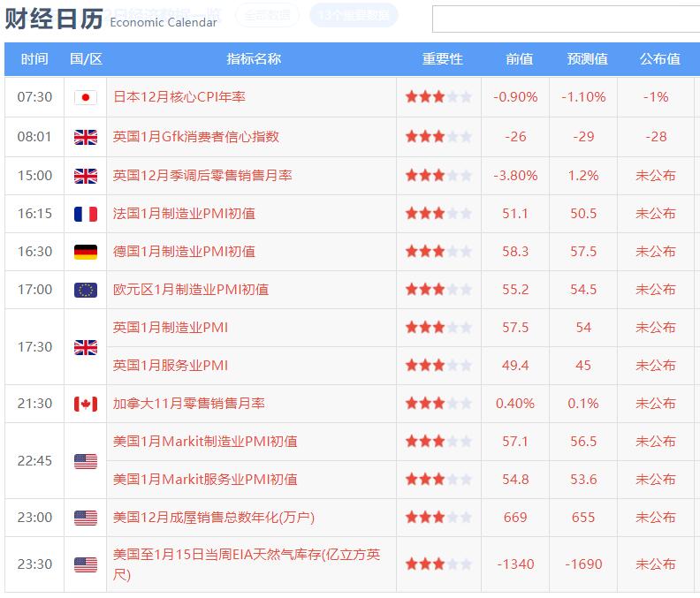The width and height of the screenshot is (700, 598).
Task: Open 美国1月Markit服务业PMI初值 indicator
Action: 205,480
